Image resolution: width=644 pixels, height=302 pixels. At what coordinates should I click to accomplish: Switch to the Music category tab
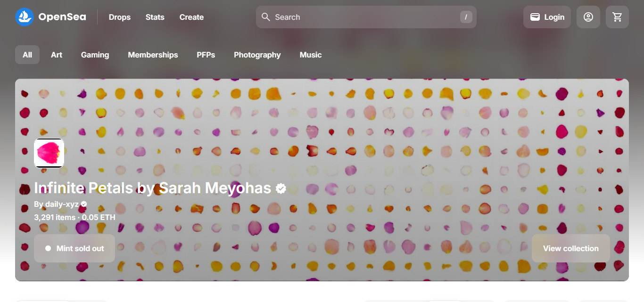pyautogui.click(x=311, y=55)
